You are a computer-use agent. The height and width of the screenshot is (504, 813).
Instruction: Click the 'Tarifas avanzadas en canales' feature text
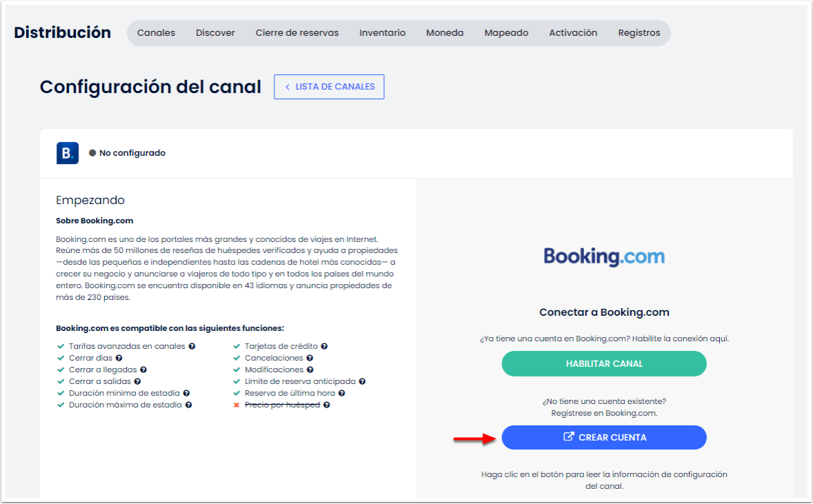[x=127, y=346]
